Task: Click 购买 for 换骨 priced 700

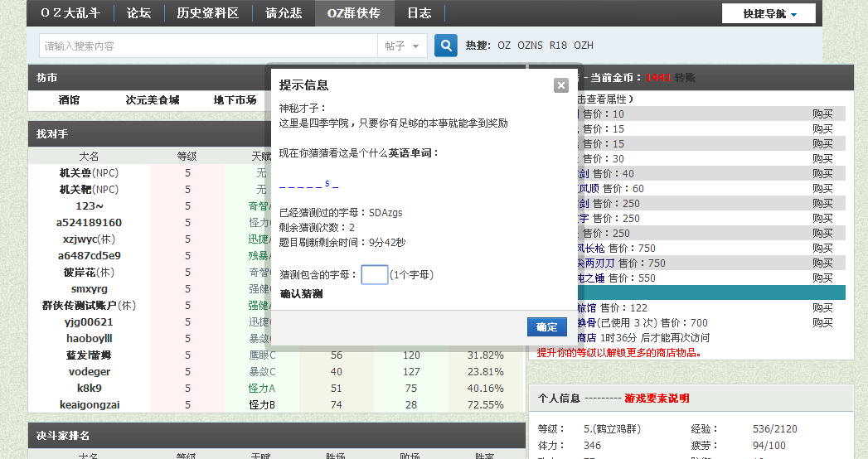Action: (x=822, y=323)
